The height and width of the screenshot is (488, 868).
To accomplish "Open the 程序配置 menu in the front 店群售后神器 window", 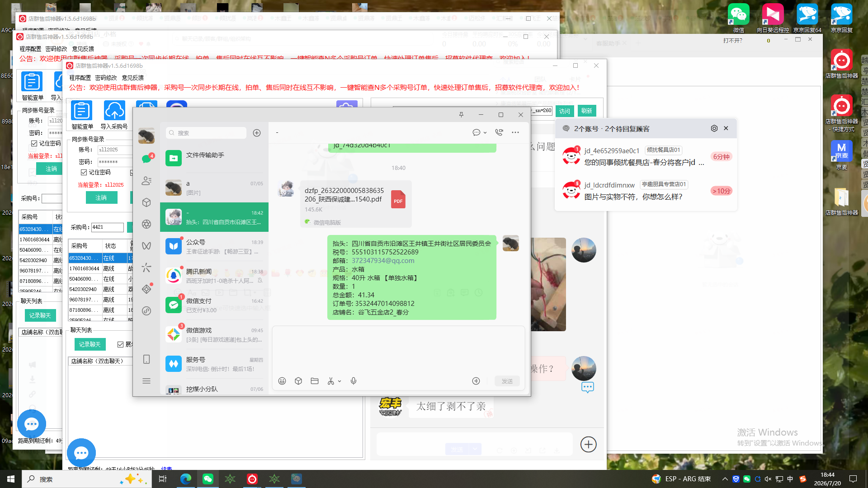I will click(x=80, y=78).
